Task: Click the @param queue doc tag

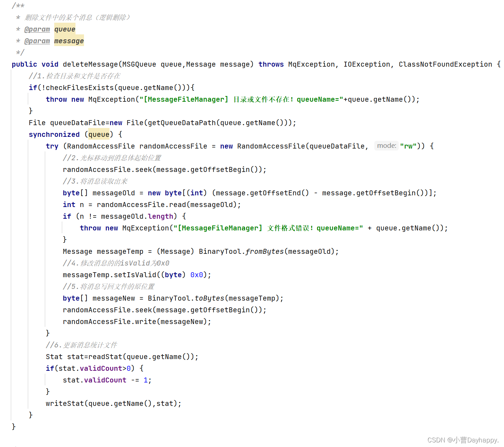Action: [x=37, y=29]
